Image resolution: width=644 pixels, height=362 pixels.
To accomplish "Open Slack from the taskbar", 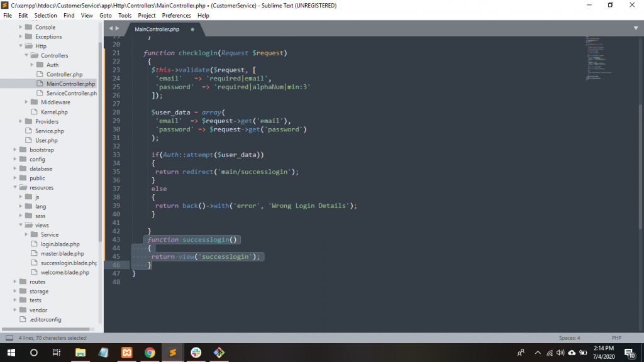I will pyautogui.click(x=196, y=353).
